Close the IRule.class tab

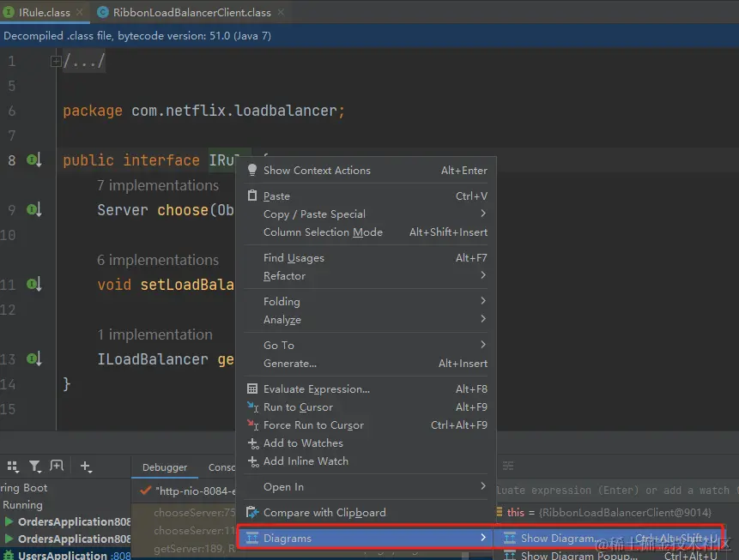click(80, 12)
